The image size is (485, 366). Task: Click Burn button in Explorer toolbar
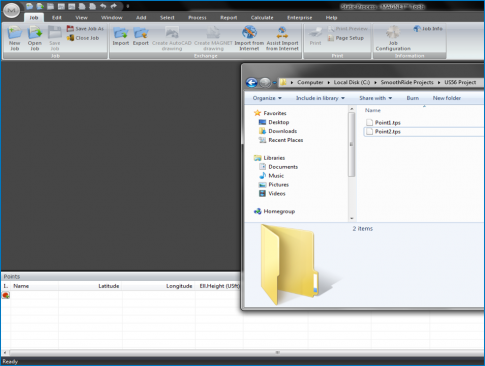coord(413,98)
